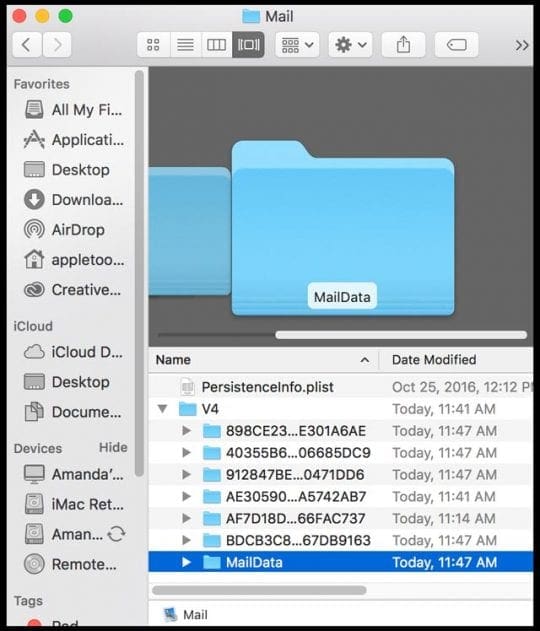Expand the 898CE23...E301A6AE folder

(186, 431)
